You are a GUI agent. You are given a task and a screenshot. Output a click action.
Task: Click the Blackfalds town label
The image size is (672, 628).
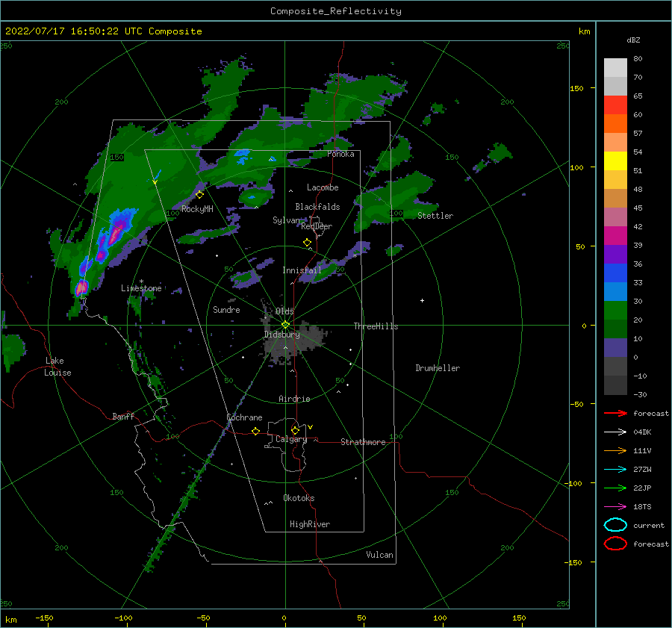317,207
